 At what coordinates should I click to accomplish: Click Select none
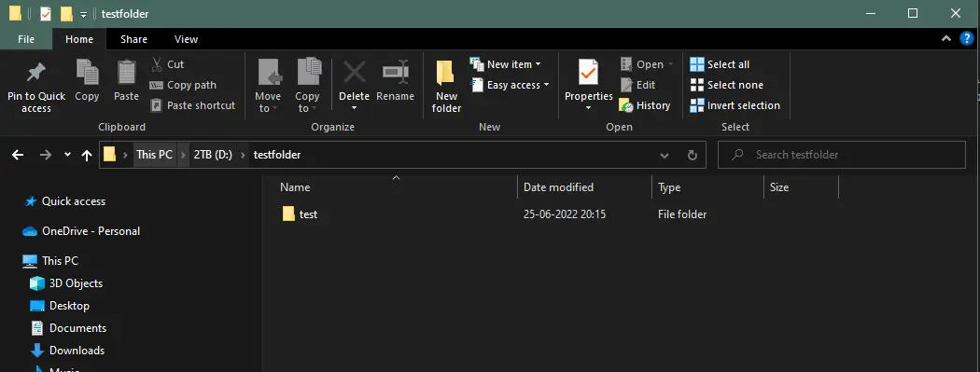coord(726,85)
